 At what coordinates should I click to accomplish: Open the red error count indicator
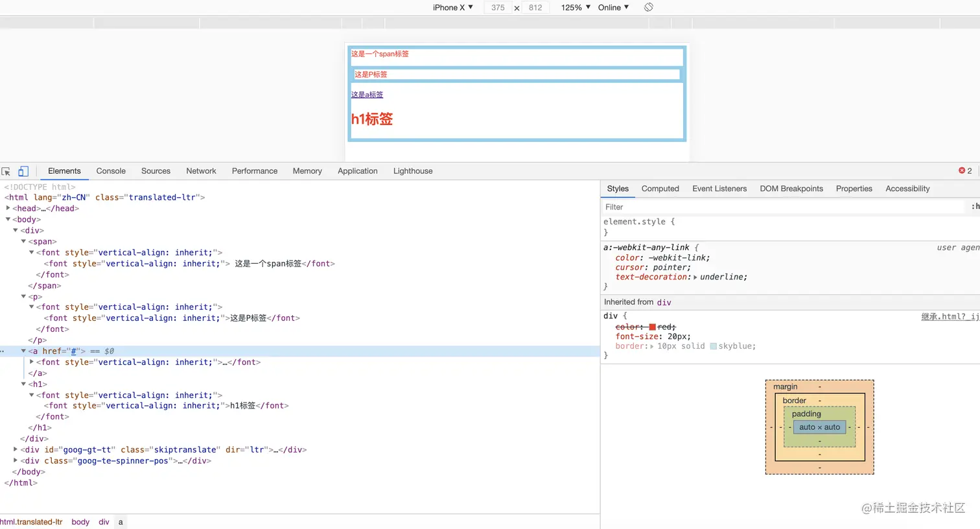pyautogui.click(x=965, y=170)
